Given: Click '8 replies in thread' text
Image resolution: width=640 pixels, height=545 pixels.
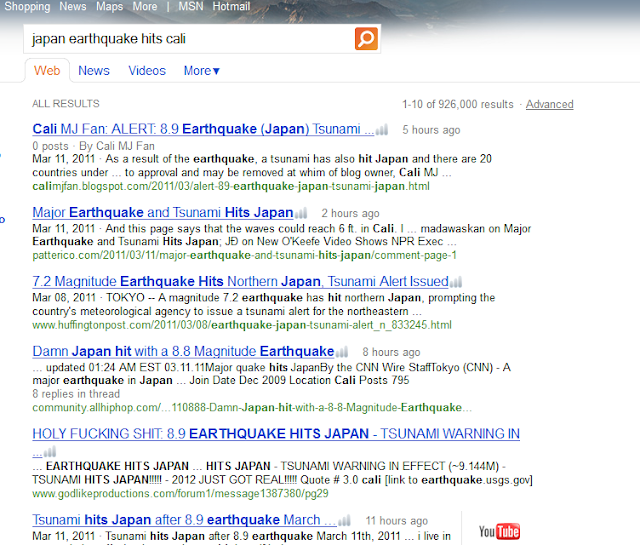Looking at the screenshot, I should coord(76,394).
